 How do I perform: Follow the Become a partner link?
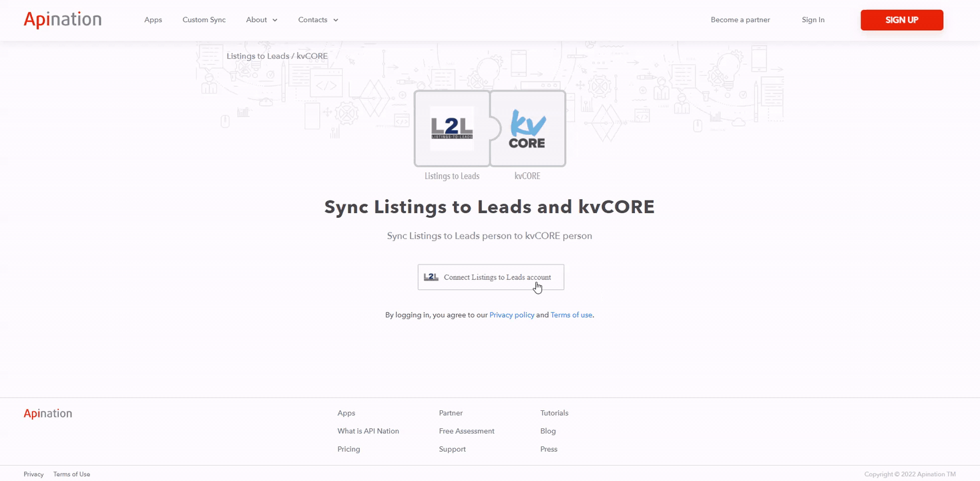point(740,20)
